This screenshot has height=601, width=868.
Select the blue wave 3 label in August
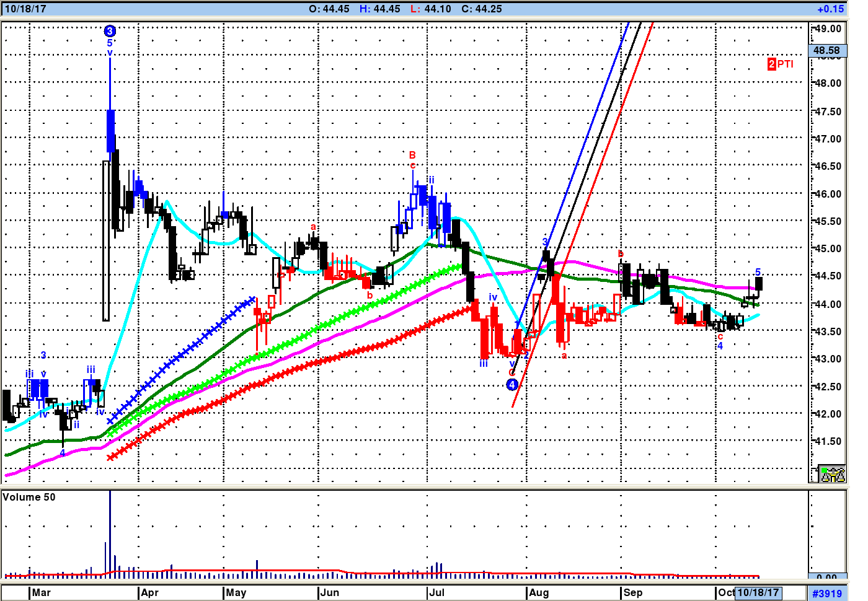(545, 242)
